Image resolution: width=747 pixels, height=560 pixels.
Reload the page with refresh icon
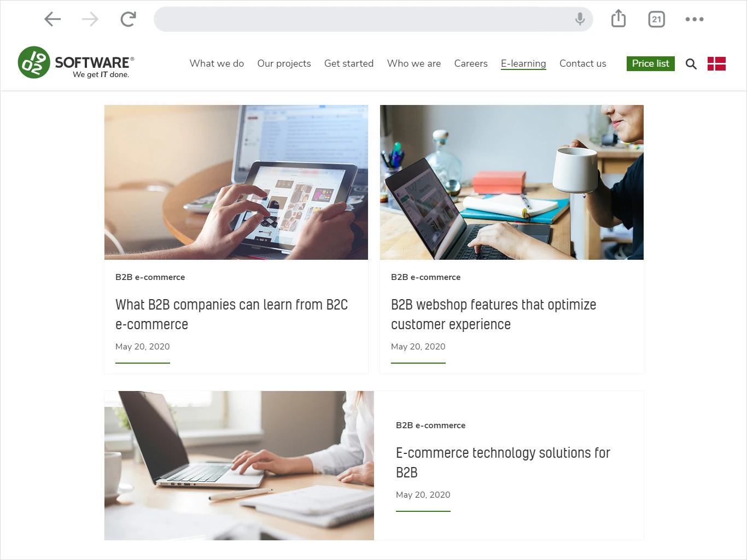pos(128,19)
